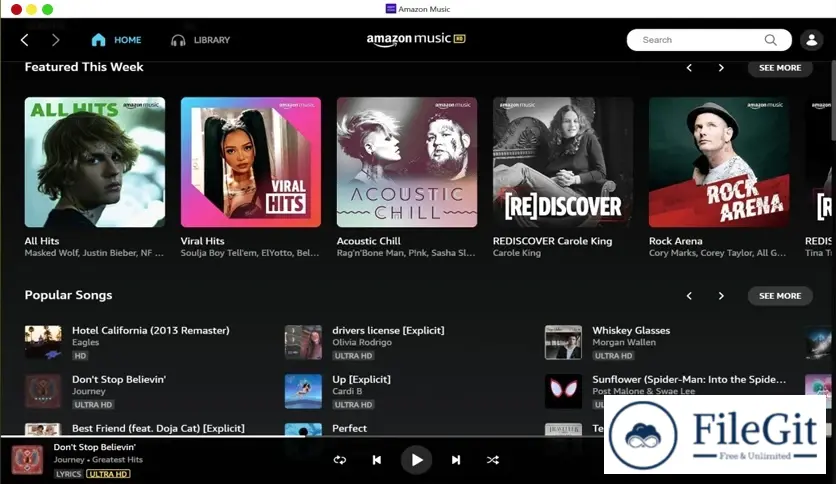Select Whiskey Glasses song title
The image size is (836, 484).
click(x=631, y=330)
